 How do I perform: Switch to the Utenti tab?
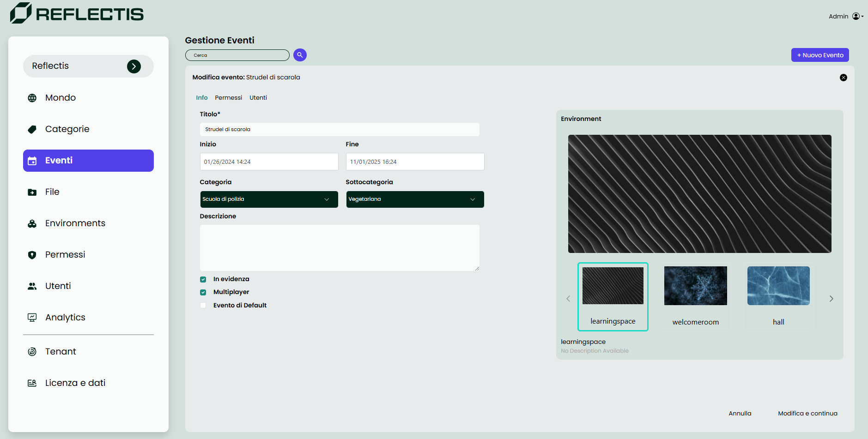pyautogui.click(x=258, y=97)
